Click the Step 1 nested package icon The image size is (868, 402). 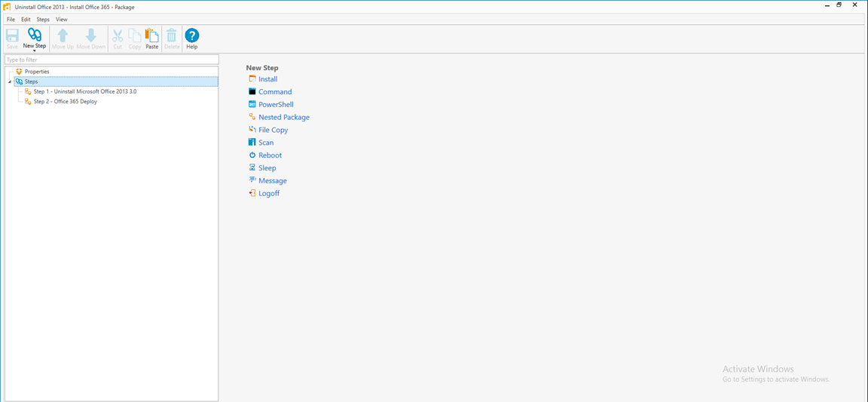28,91
